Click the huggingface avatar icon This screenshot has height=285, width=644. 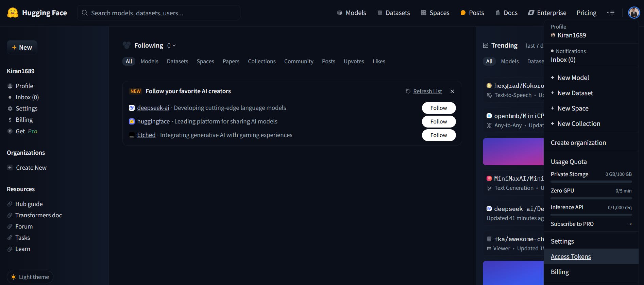tap(132, 121)
